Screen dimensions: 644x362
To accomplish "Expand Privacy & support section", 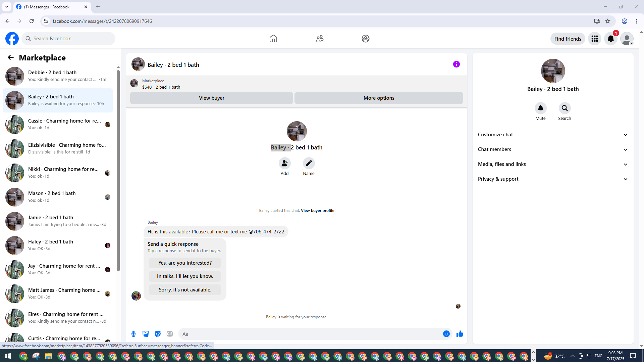I will 553,179.
